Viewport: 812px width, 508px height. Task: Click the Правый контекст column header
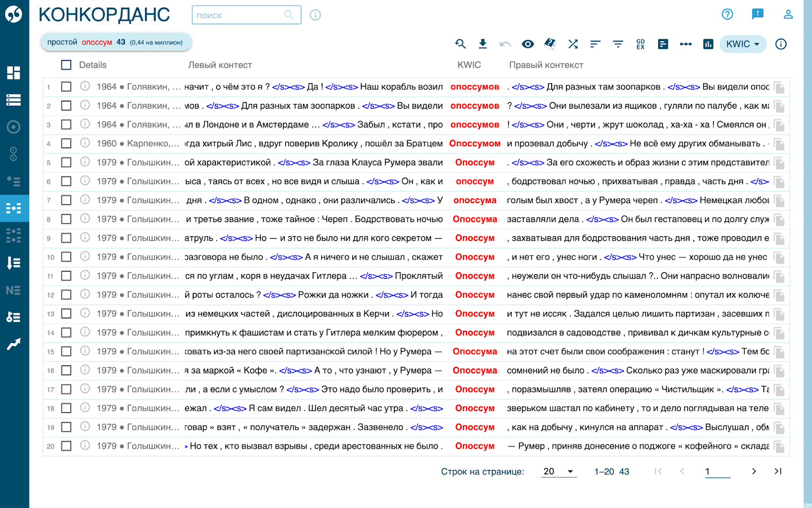pos(546,65)
